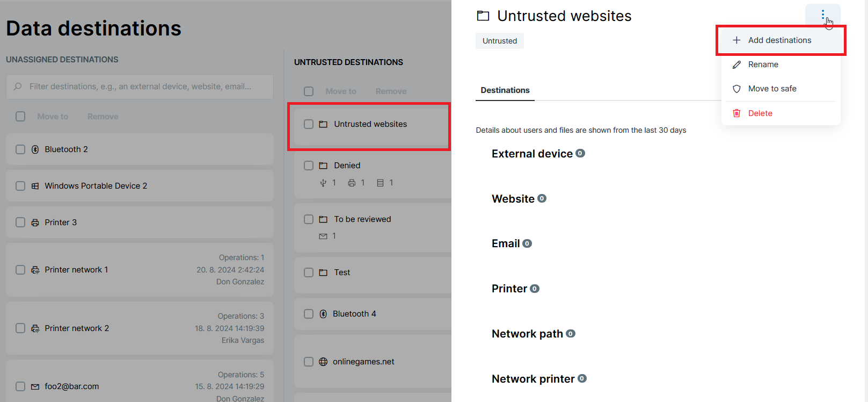The height and width of the screenshot is (402, 868).
Task: Click the Windows Portable Device 2 icon
Action: (x=35, y=186)
